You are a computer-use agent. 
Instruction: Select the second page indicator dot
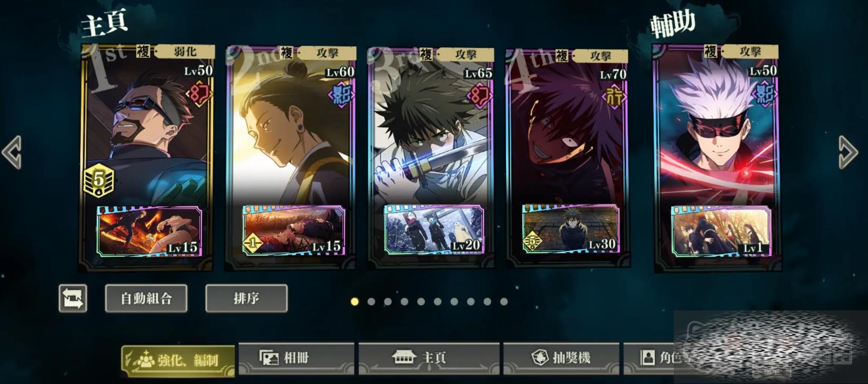(371, 301)
